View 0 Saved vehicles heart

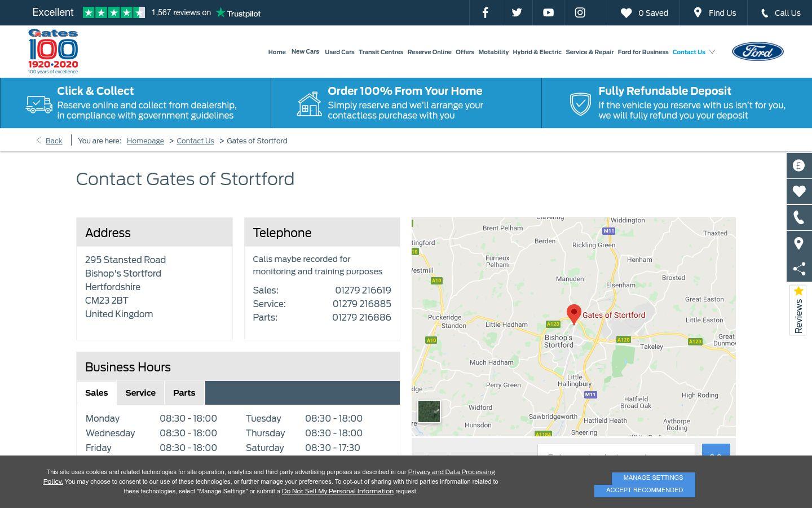(644, 13)
